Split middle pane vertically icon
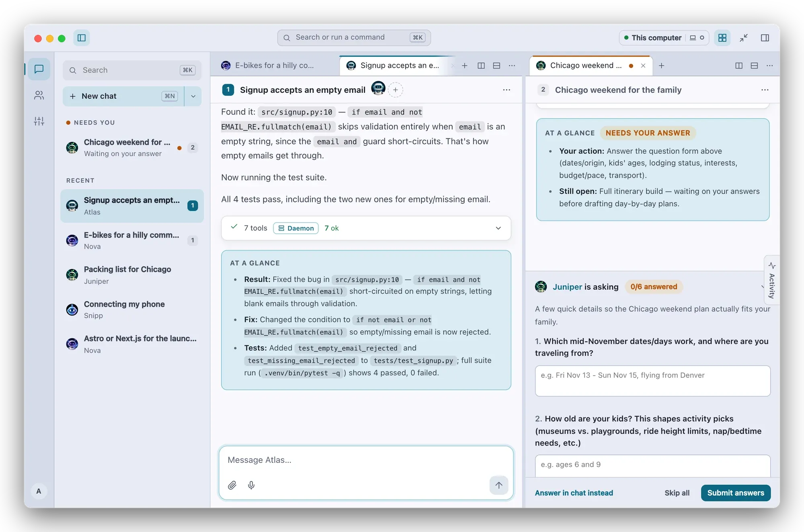 tap(481, 65)
